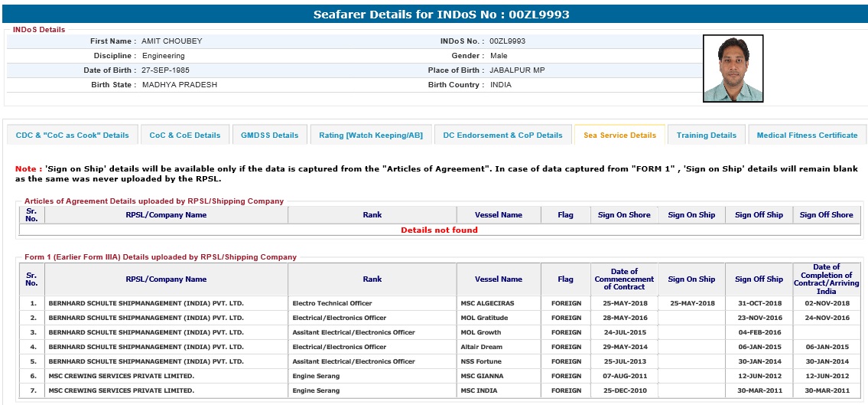Click the Rank column header in Form 1 table
Image resolution: width=868 pixels, height=405 pixels.
tap(372, 279)
